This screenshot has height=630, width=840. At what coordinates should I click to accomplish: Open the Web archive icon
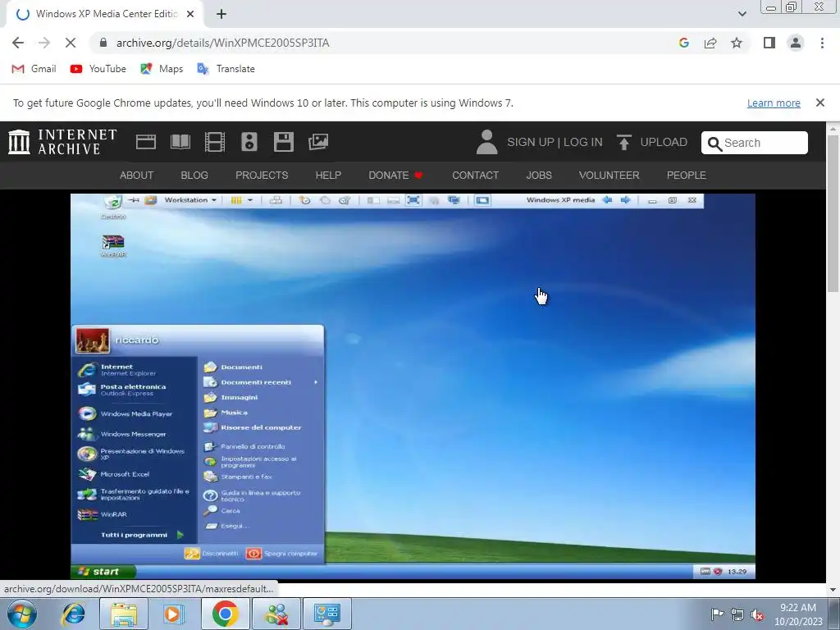tap(146, 142)
